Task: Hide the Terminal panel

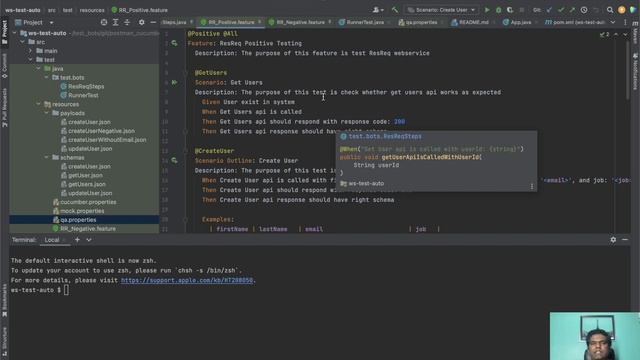Action: [625, 240]
